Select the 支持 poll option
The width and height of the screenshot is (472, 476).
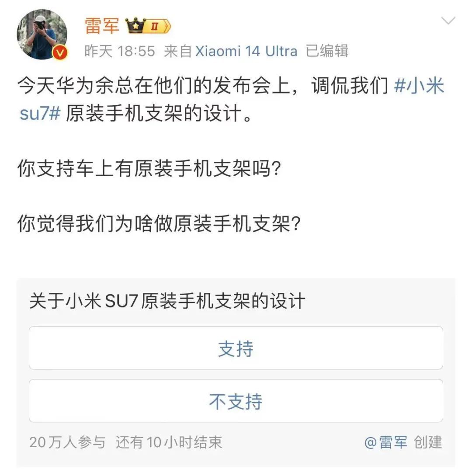pos(236,348)
